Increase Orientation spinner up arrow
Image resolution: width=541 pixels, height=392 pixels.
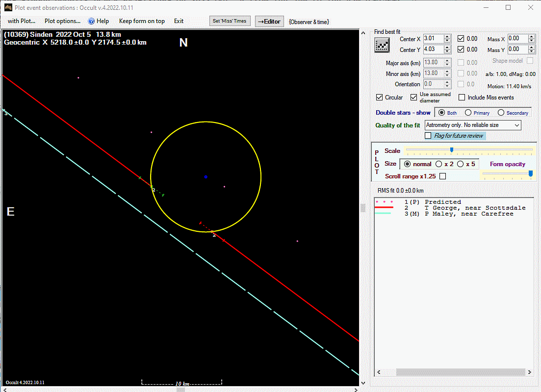(x=447, y=82)
